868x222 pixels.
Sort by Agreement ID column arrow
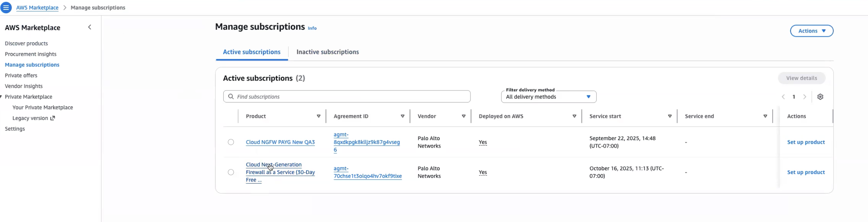[402, 116]
